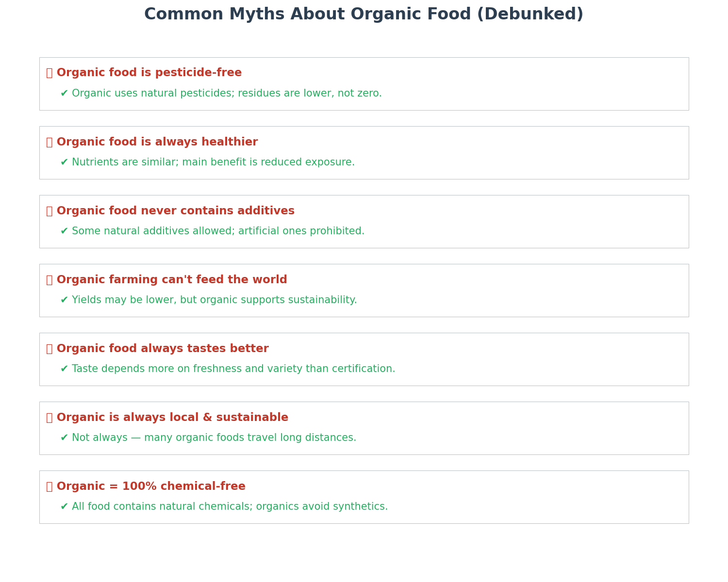This screenshot has height=582, width=728.
Task: Click the X icon beside never contains additives
Action: (50, 211)
